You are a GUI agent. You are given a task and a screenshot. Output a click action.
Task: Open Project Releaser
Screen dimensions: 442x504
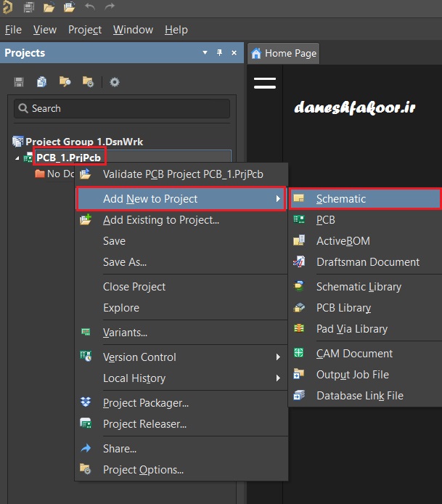181,424
